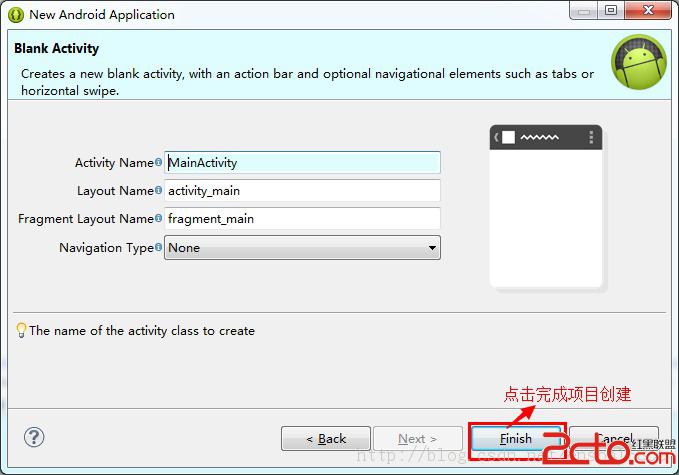The width and height of the screenshot is (679, 475).
Task: Click the Layout Name input field
Action: [x=302, y=191]
